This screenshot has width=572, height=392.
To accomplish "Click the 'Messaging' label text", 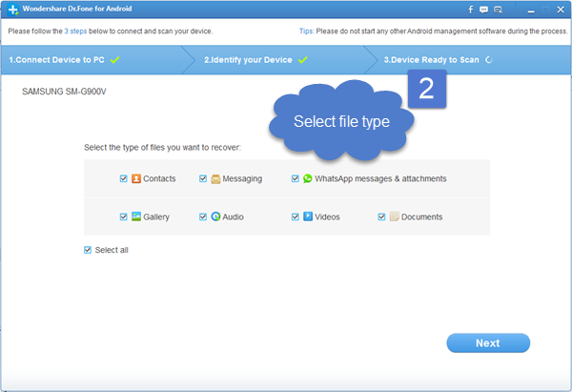I will click(242, 179).
